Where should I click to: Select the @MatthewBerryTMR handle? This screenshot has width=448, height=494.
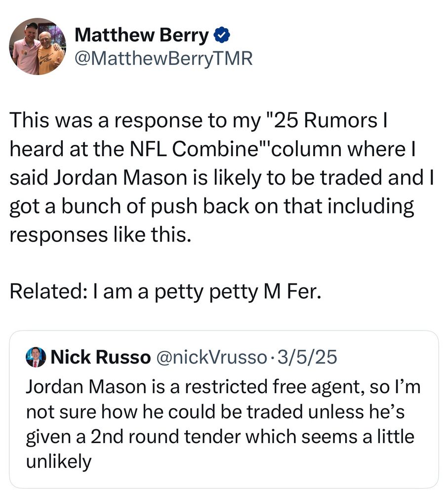pyautogui.click(x=163, y=59)
